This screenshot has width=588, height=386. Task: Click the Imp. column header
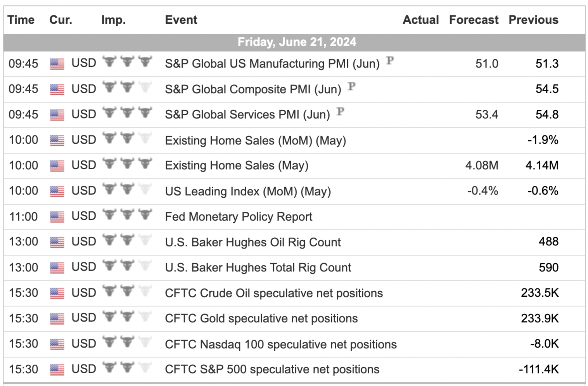pos(114,20)
